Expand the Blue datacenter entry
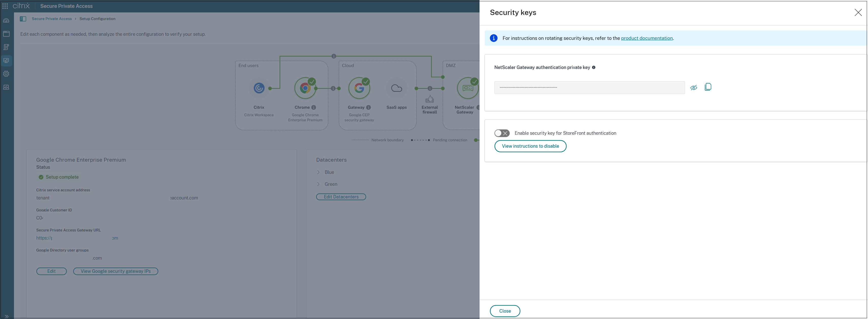 [x=318, y=172]
